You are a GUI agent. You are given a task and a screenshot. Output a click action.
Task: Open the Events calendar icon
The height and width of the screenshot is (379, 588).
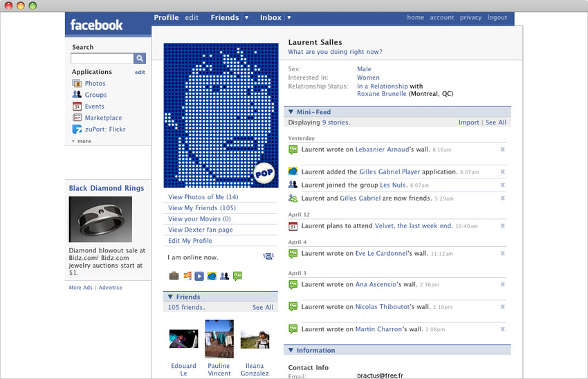77,106
